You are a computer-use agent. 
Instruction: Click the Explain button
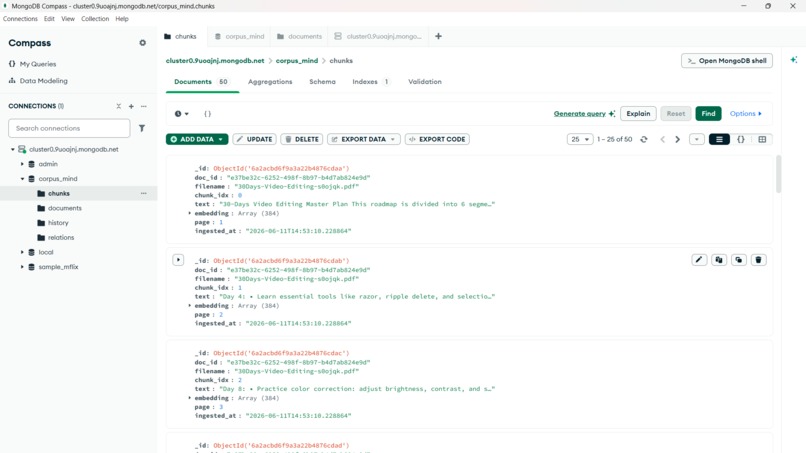pyautogui.click(x=638, y=114)
